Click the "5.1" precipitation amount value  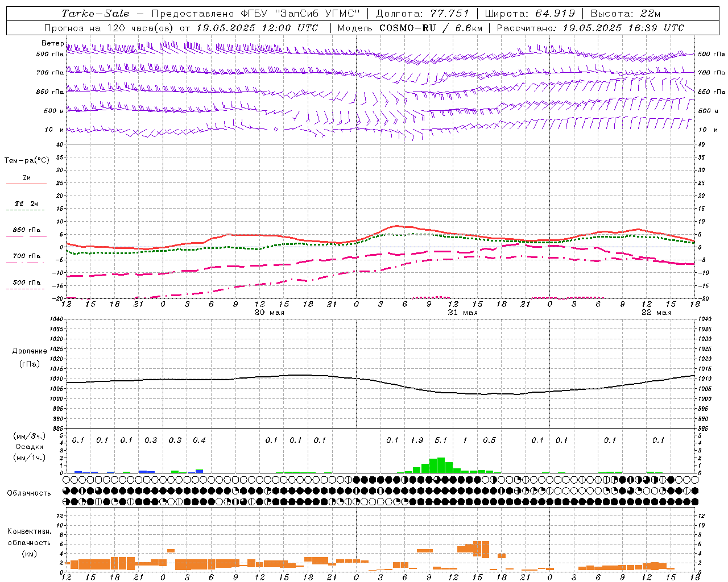(x=441, y=440)
